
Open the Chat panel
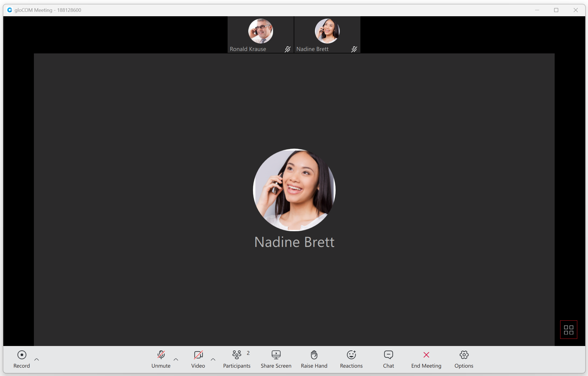388,359
